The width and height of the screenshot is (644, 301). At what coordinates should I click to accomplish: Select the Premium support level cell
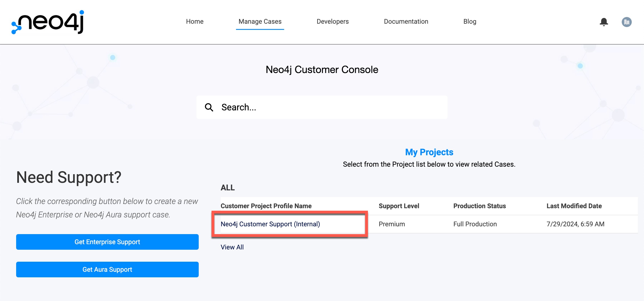click(392, 224)
